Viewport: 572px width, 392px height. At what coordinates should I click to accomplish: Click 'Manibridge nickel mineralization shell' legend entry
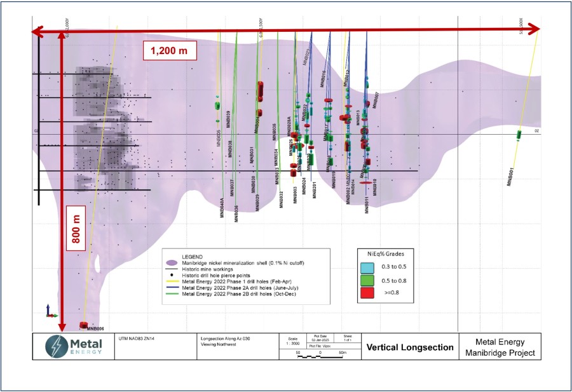[243, 263]
